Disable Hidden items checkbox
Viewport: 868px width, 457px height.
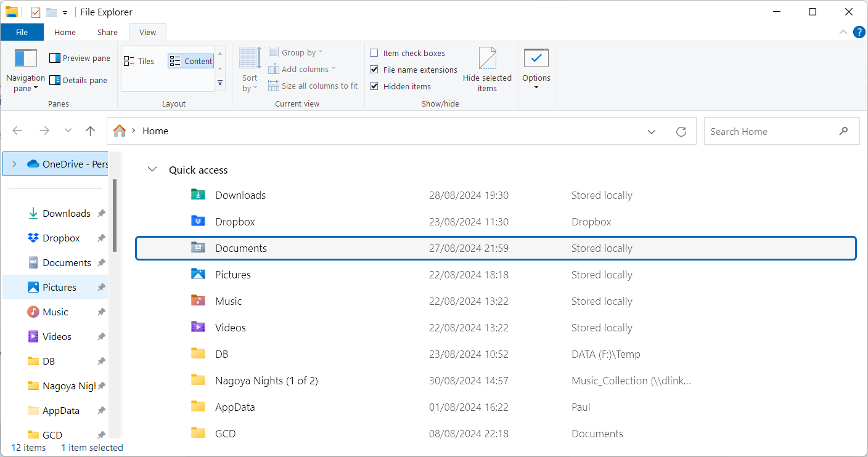374,86
